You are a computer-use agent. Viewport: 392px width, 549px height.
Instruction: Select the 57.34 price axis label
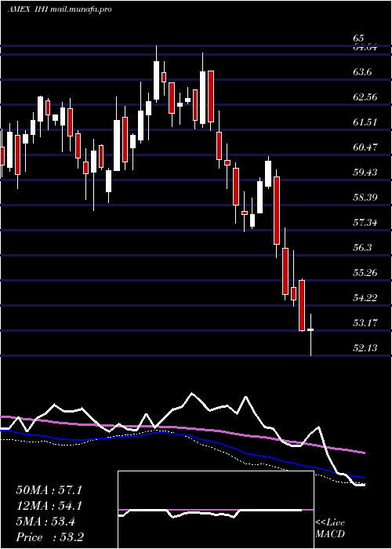[x=365, y=222]
